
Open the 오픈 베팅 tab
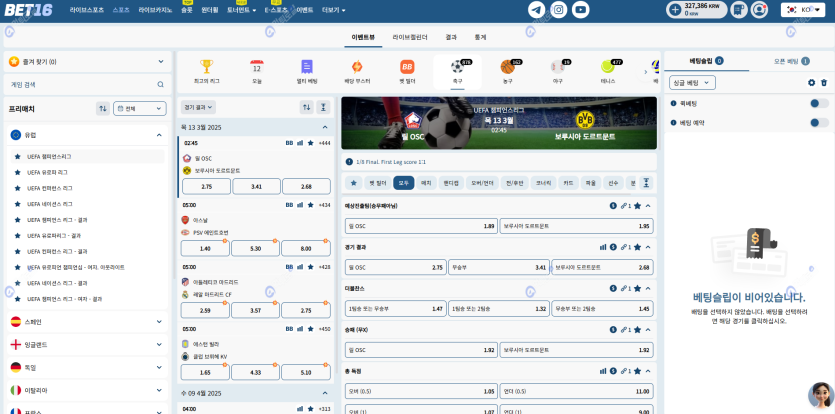pyautogui.click(x=791, y=61)
